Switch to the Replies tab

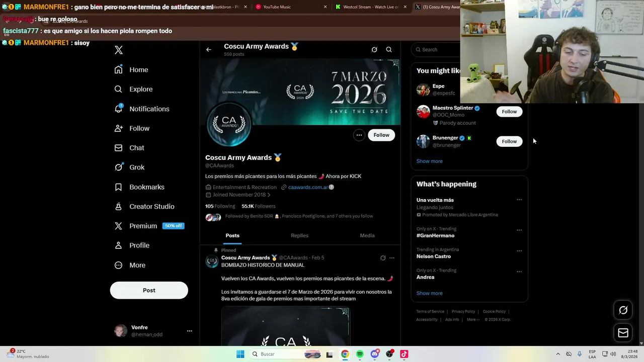(299, 235)
